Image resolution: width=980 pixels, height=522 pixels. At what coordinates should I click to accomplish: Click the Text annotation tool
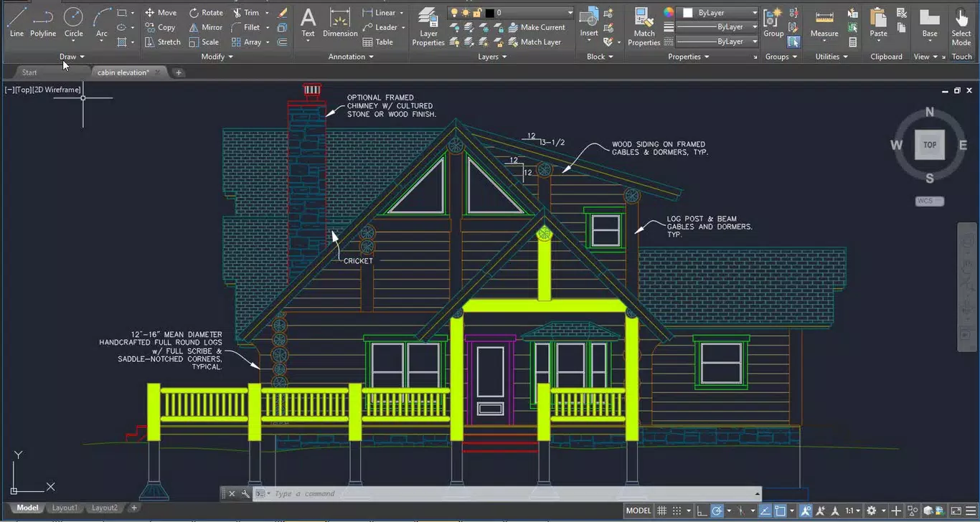tap(308, 22)
